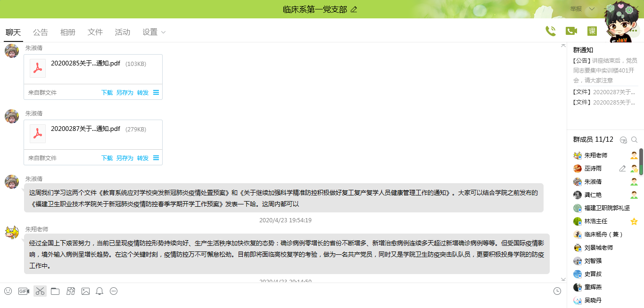This screenshot has width=644, height=308.
Task: Open the options menu for 20200285 PDF
Action: tap(156, 92)
